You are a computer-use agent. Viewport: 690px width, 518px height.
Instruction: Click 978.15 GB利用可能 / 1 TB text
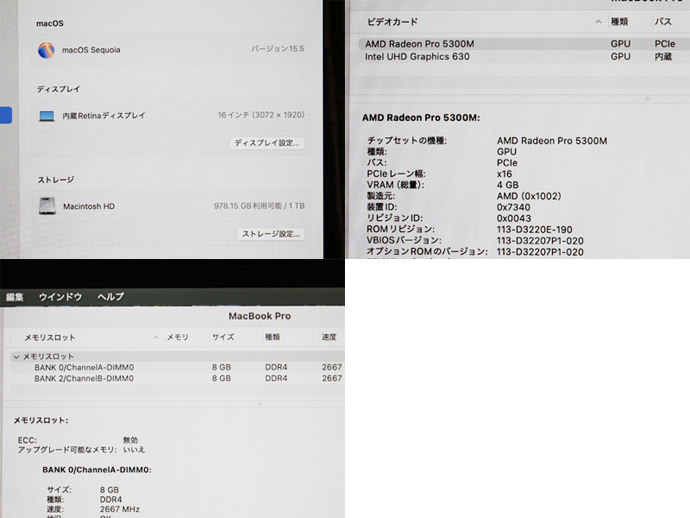pyautogui.click(x=259, y=206)
